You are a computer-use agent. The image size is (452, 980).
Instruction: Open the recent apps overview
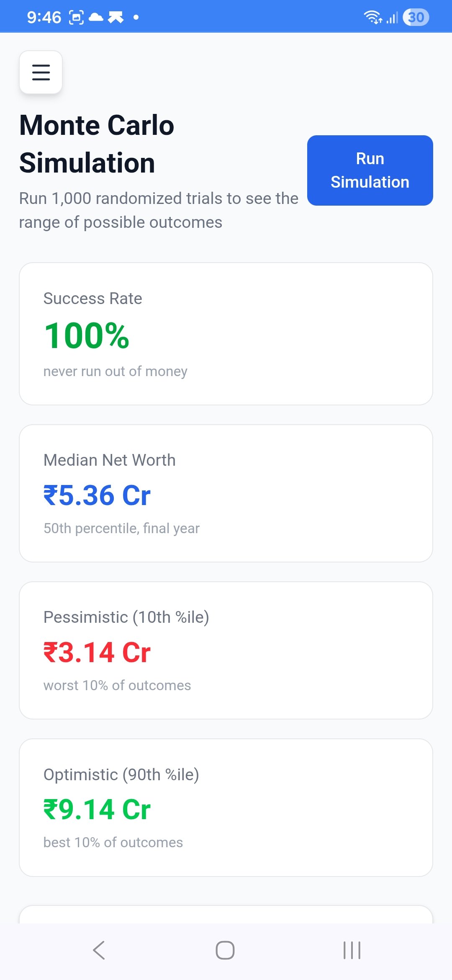tap(352, 950)
